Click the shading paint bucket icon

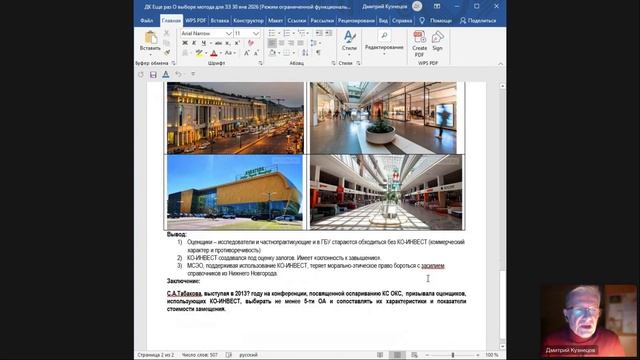272,53
